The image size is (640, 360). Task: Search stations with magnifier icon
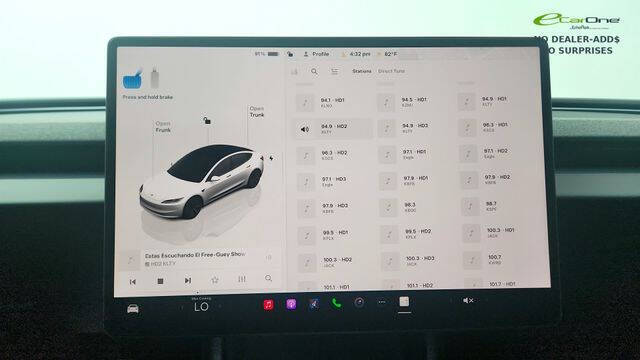tap(314, 72)
